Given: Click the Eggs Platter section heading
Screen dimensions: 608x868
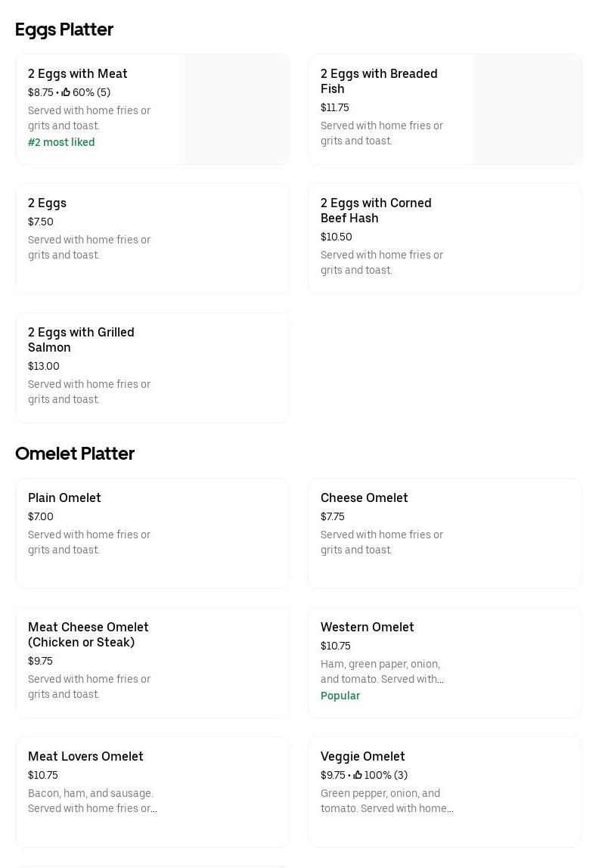Looking at the screenshot, I should pos(64,29).
